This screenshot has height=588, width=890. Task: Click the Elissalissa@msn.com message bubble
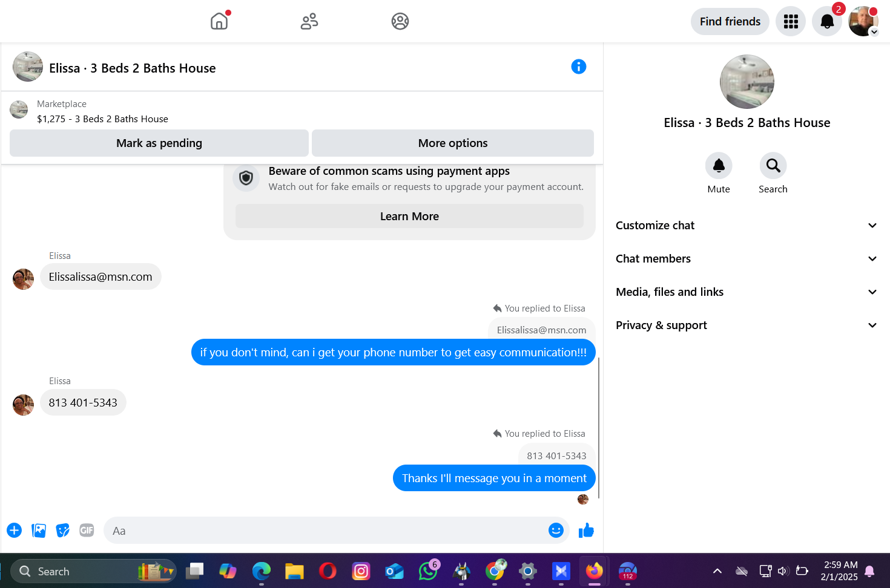point(101,276)
